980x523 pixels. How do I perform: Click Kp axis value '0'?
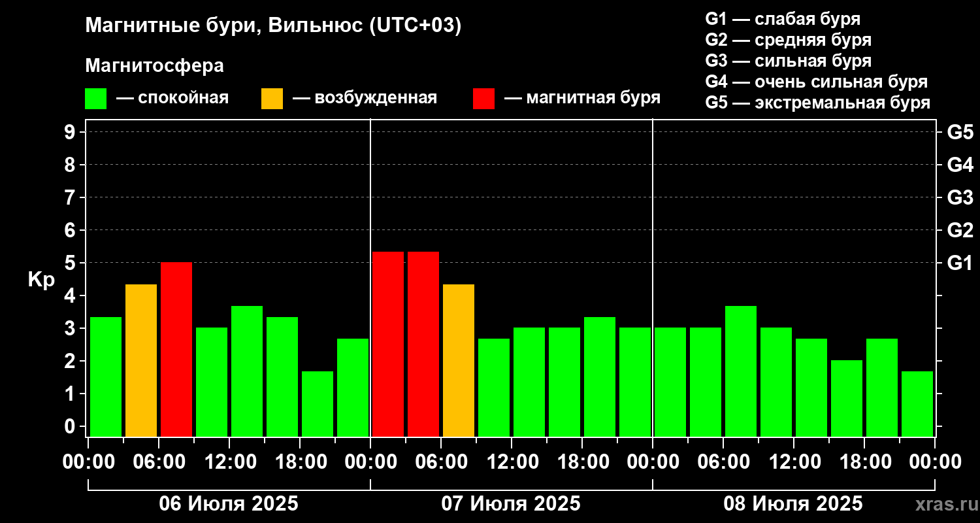click(x=71, y=426)
